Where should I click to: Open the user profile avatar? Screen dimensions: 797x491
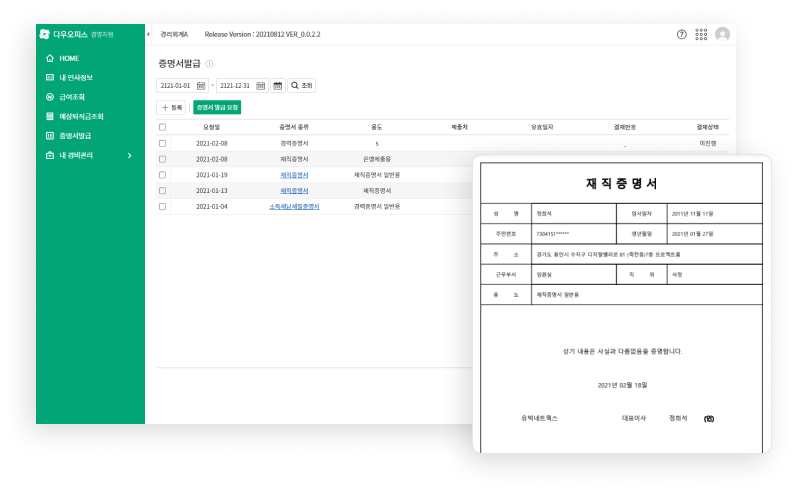pos(722,34)
